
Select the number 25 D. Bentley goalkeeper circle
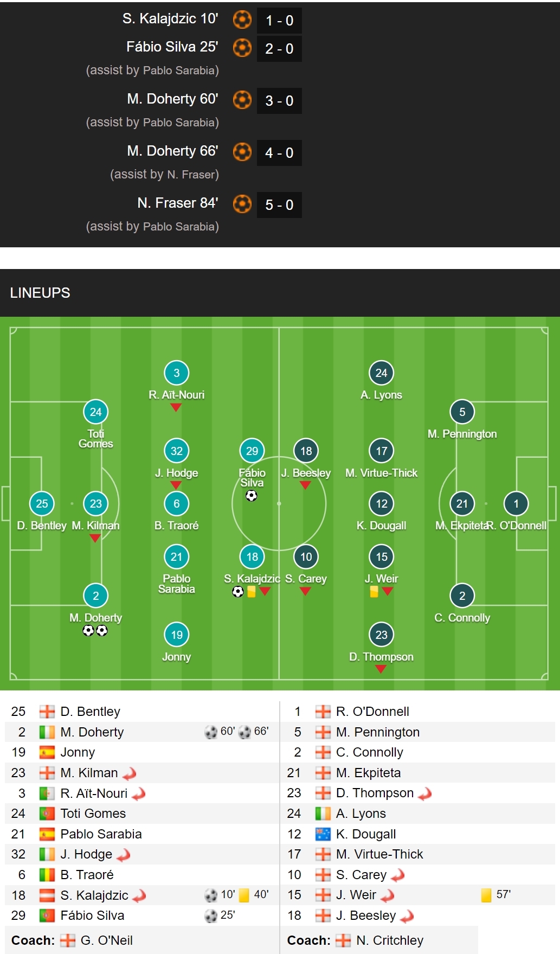[x=42, y=503]
